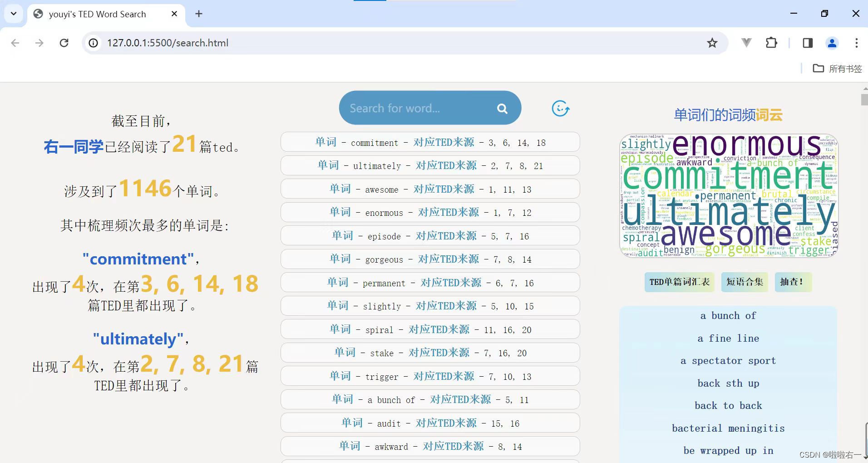Click phrase 'back sth up'
Image resolution: width=868 pixels, height=463 pixels.
(x=728, y=383)
